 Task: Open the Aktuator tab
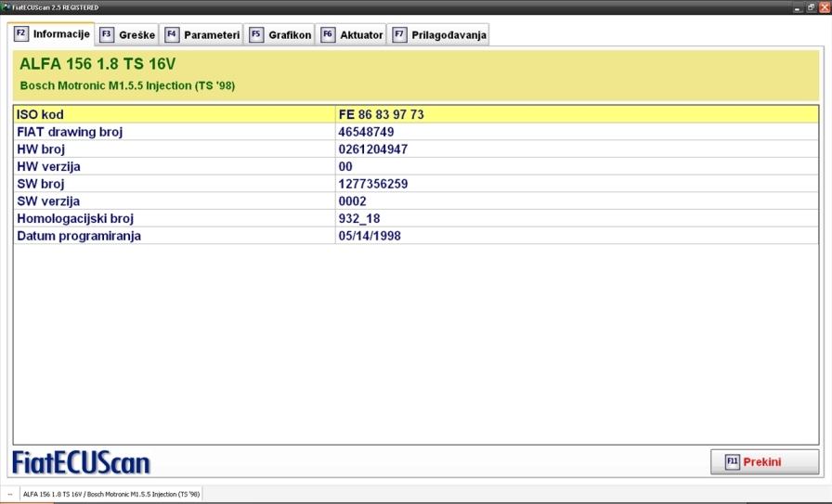tap(351, 35)
